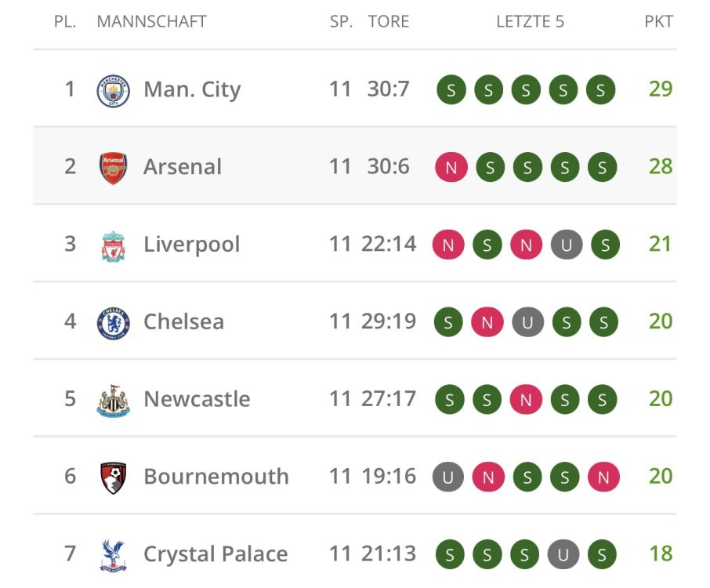Click the Bournemouth club crest
Image resolution: width=710 pixels, height=588 pixels.
[x=113, y=477]
